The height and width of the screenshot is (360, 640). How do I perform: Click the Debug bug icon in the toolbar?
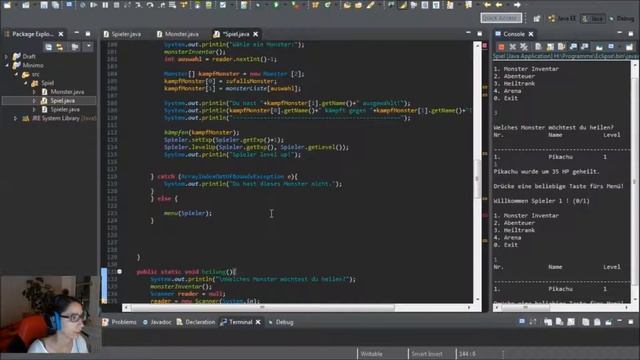(x=258, y=5)
